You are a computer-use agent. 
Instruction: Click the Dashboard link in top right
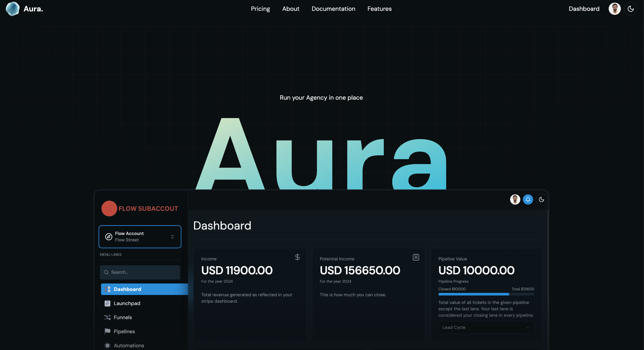[x=584, y=9]
